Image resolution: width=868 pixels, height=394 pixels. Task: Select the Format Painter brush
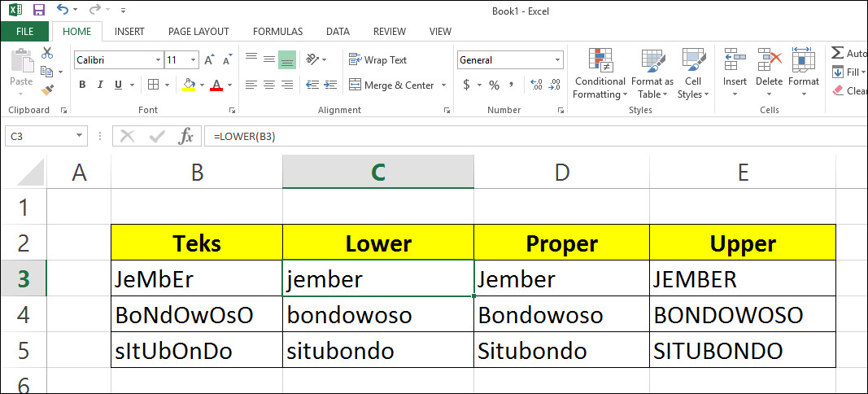pyautogui.click(x=47, y=90)
